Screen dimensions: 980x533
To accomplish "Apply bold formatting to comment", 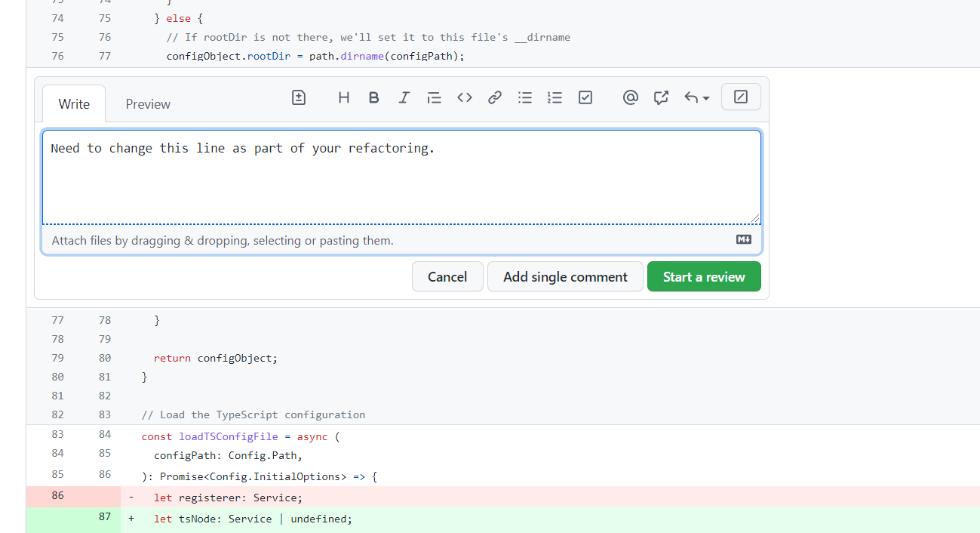I will coord(373,97).
